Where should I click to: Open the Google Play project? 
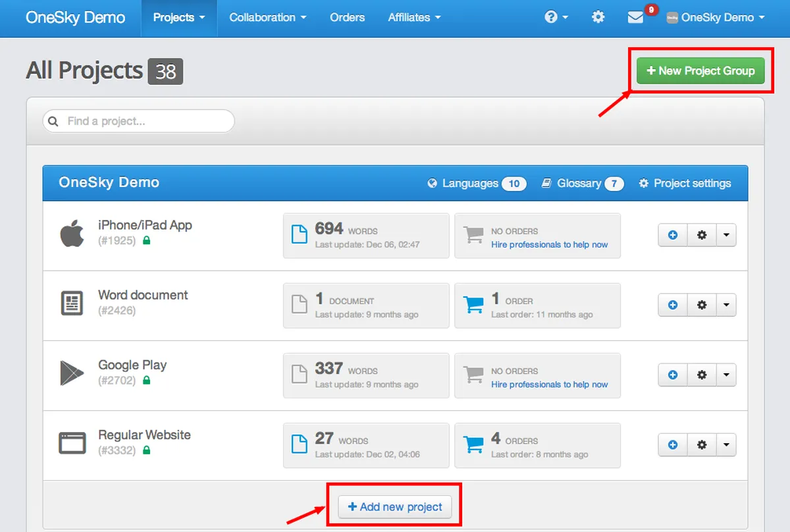click(x=132, y=365)
